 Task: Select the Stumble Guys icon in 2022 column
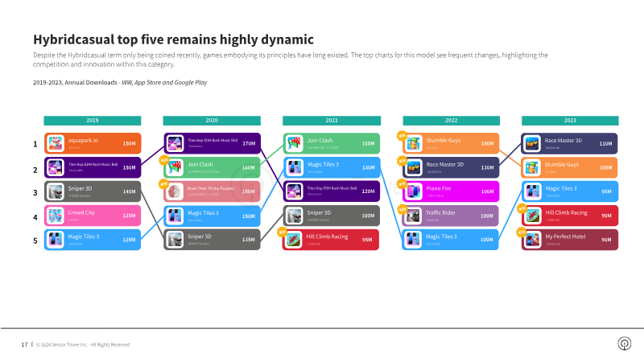[x=414, y=144]
